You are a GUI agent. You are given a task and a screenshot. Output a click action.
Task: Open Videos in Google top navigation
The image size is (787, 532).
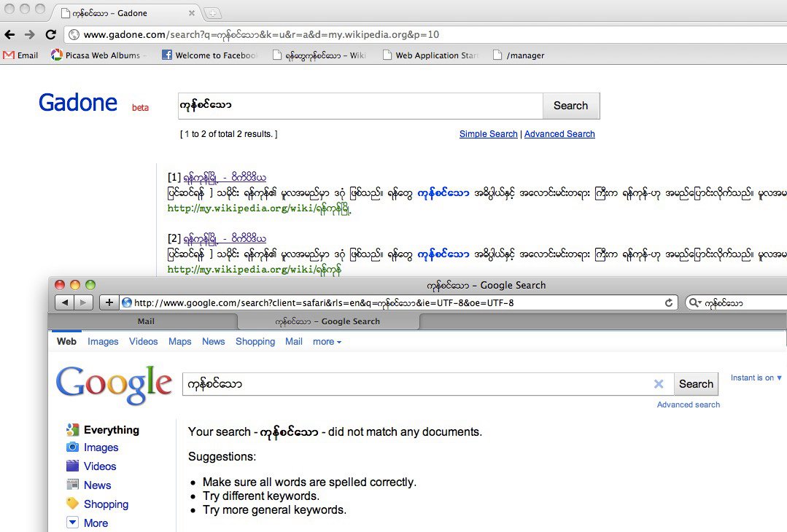(143, 342)
